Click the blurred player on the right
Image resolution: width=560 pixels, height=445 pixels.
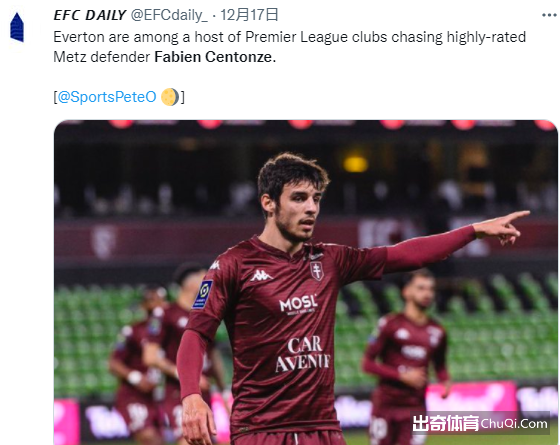(405, 356)
